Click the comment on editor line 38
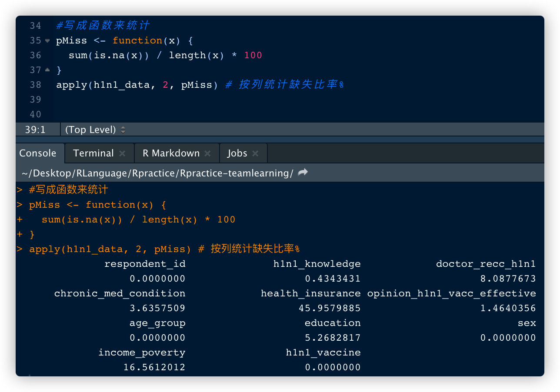560x392 pixels. point(285,85)
